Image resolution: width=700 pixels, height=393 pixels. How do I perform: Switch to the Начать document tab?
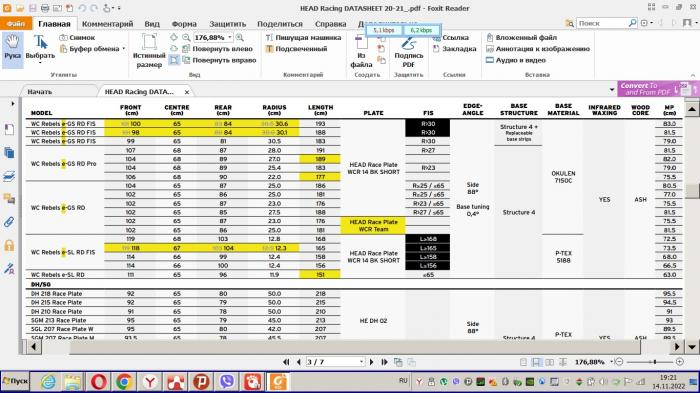40,92
